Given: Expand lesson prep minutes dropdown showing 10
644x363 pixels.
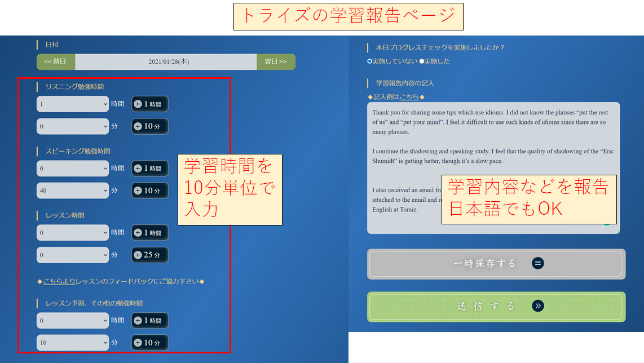Looking at the screenshot, I should (73, 343).
